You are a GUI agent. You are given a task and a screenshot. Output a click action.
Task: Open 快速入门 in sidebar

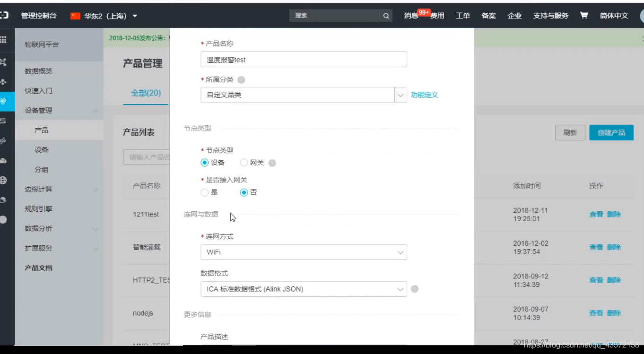(39, 91)
